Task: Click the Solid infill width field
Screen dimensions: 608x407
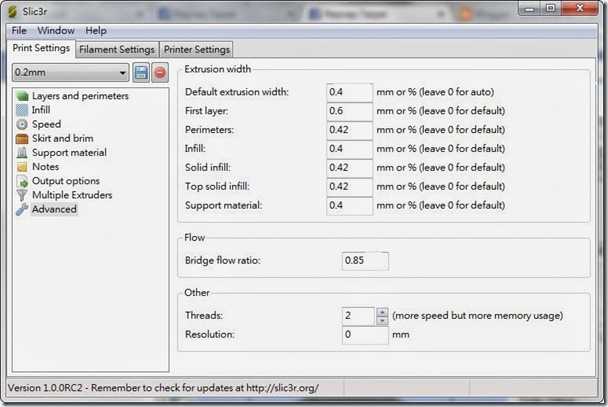Action: (x=349, y=167)
